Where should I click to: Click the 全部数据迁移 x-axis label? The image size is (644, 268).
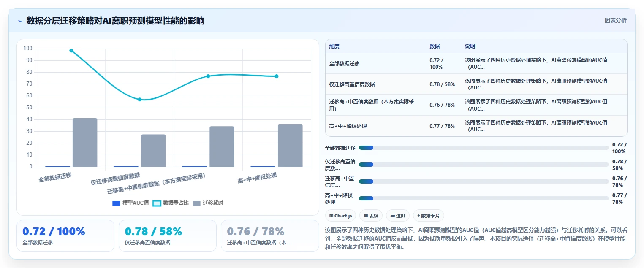[55, 177]
